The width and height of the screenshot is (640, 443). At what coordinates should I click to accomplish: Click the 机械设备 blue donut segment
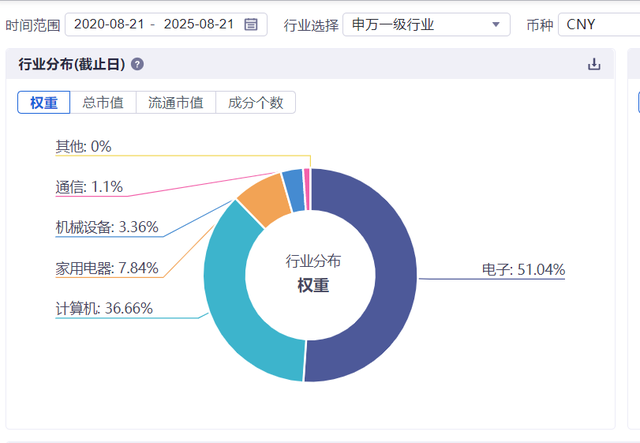(293, 191)
